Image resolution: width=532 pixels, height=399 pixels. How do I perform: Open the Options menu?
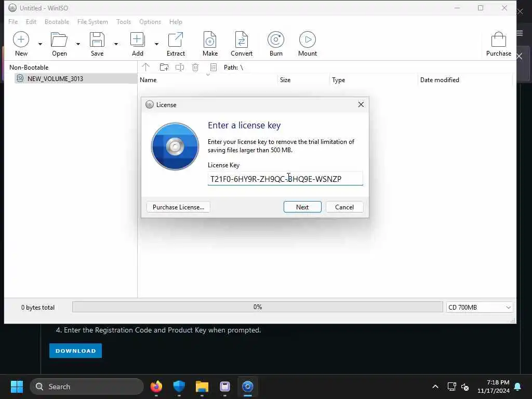click(x=150, y=22)
